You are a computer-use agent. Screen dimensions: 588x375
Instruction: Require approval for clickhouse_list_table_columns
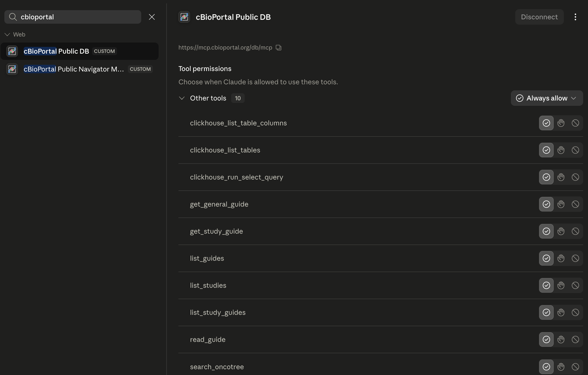click(561, 123)
